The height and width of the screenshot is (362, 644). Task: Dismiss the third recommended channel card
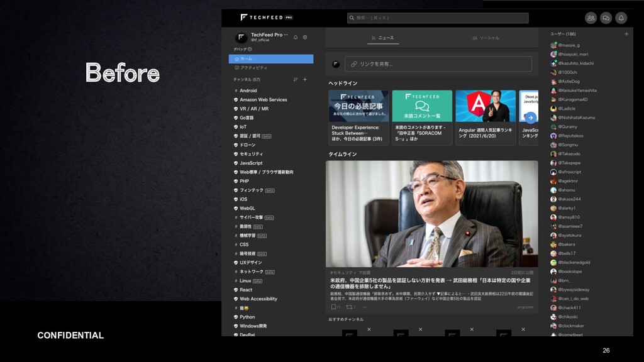tap(472, 329)
